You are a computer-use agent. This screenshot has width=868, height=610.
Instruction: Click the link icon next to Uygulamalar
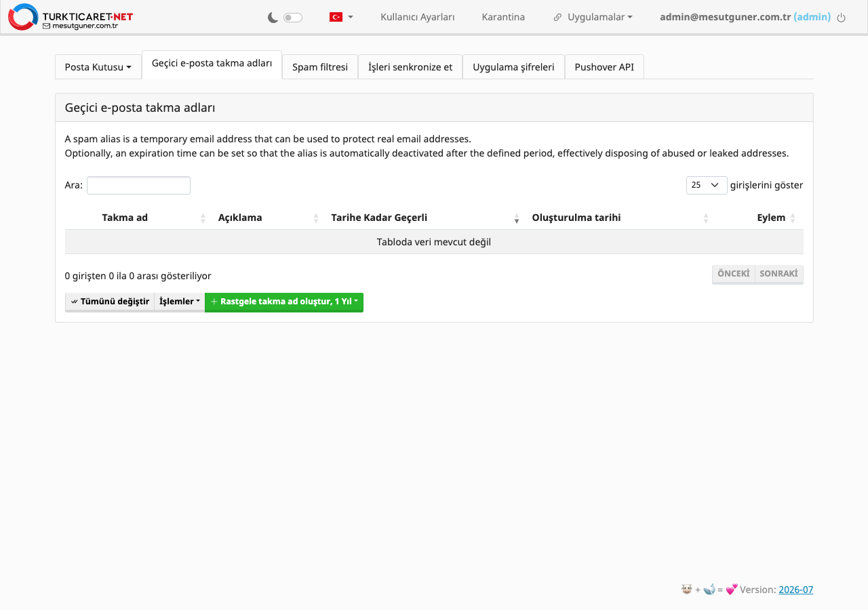[x=557, y=18]
